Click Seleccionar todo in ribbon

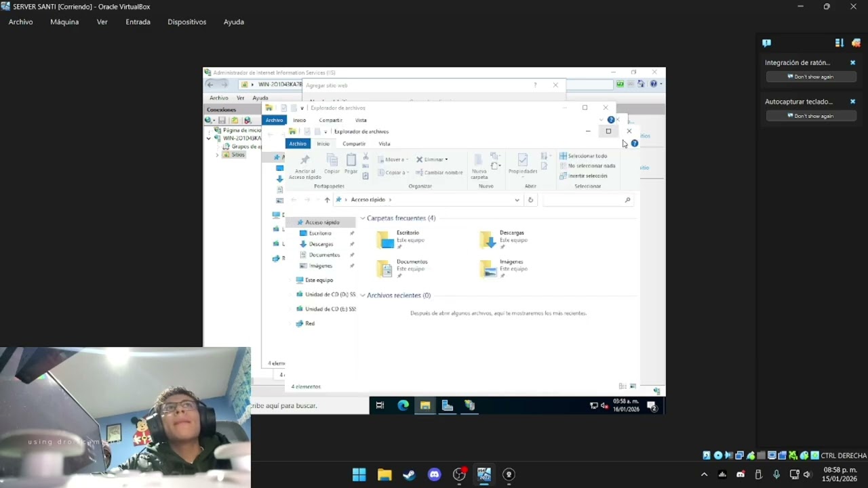(583, 156)
